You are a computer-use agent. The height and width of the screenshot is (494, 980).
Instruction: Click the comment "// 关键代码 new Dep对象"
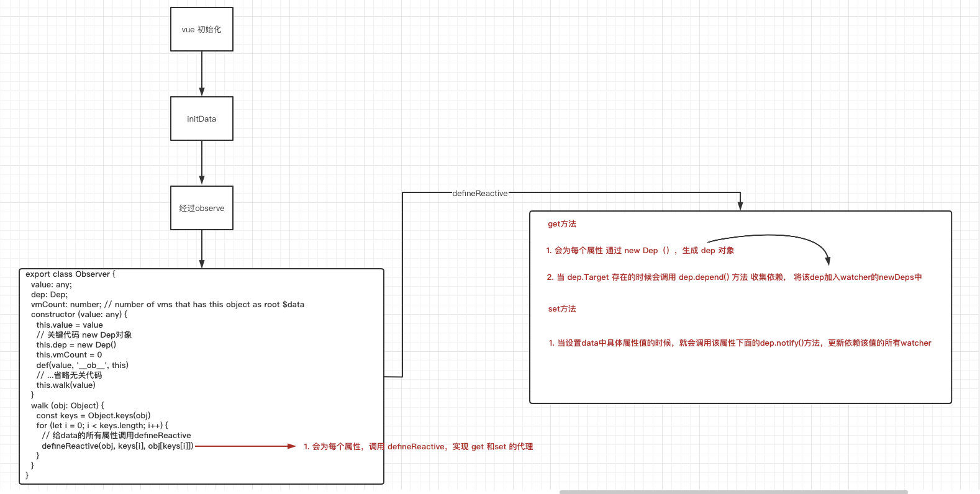pyautogui.click(x=84, y=335)
